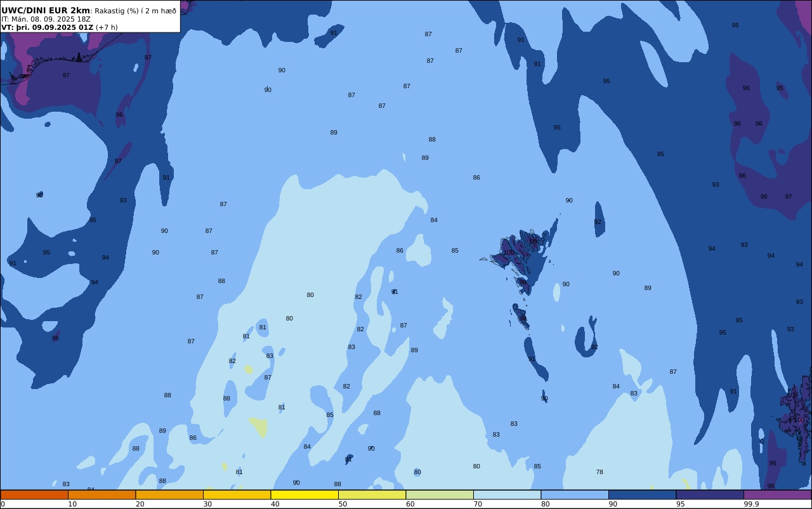Click the "UWC/DINI EUR 2km" title text
812x509 pixels.
[46, 10]
